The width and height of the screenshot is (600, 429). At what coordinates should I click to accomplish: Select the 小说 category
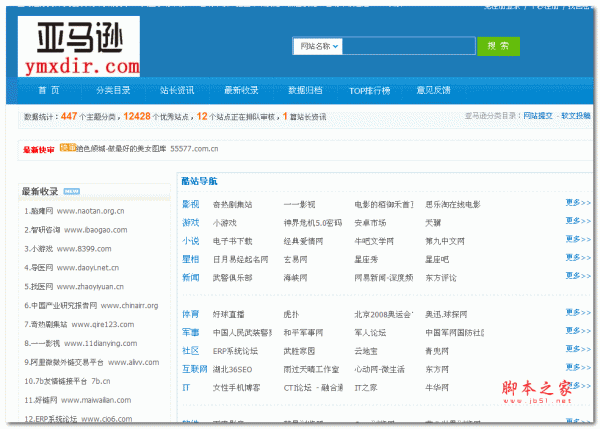pyautogui.click(x=191, y=241)
